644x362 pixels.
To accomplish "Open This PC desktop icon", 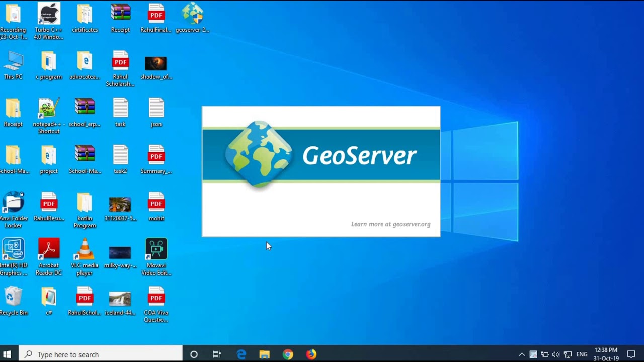I will tap(13, 61).
